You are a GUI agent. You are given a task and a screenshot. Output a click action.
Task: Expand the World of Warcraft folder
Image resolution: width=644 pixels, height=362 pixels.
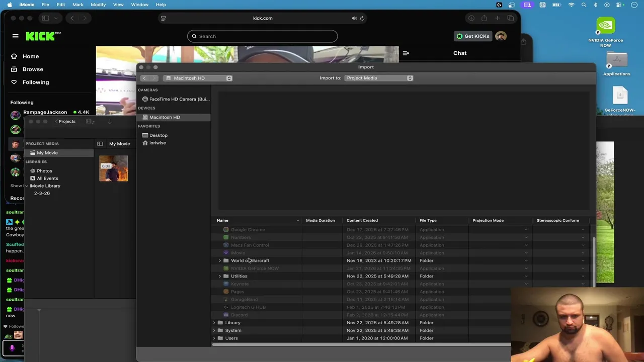coord(219,260)
